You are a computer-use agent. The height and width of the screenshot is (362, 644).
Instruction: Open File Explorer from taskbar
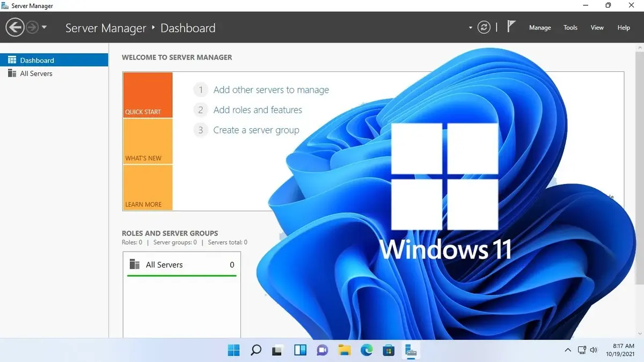click(345, 351)
